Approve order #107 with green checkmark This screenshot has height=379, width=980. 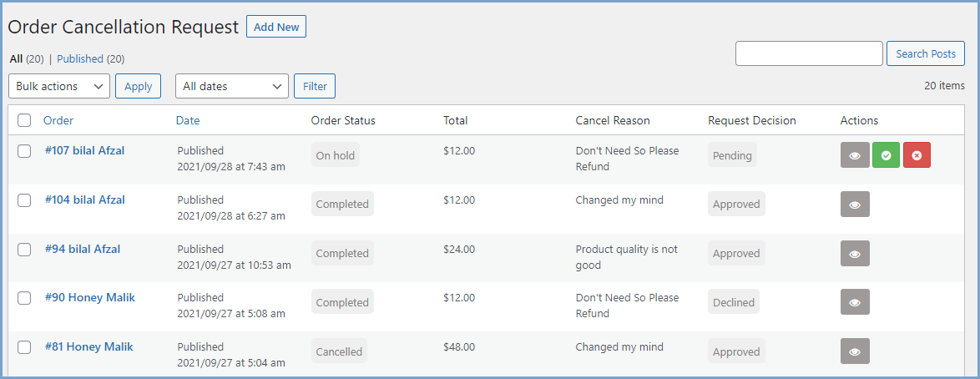[886, 155]
